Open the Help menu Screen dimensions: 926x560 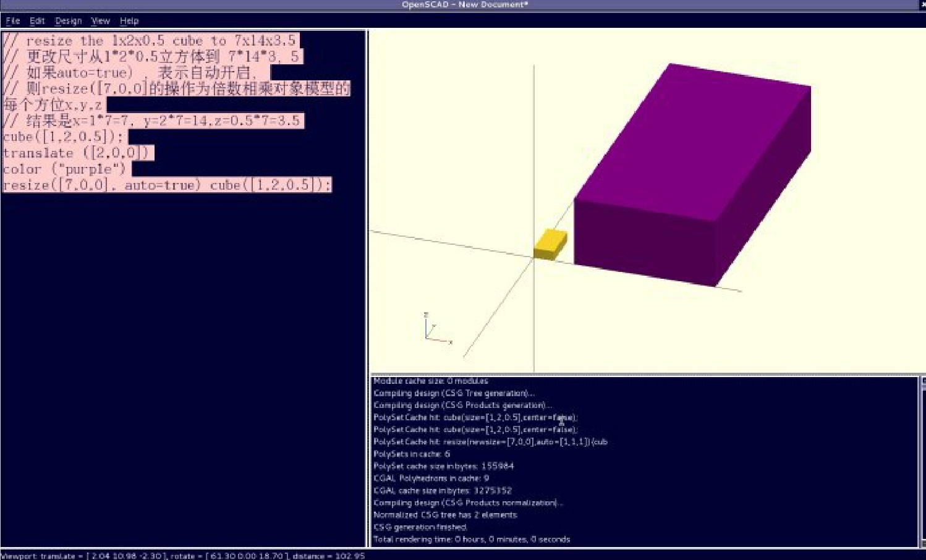coord(129,21)
